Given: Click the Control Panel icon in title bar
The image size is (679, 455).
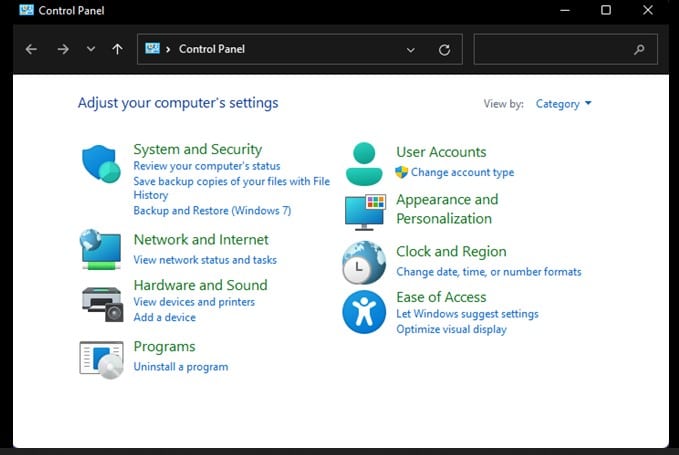Looking at the screenshot, I should tap(26, 10).
